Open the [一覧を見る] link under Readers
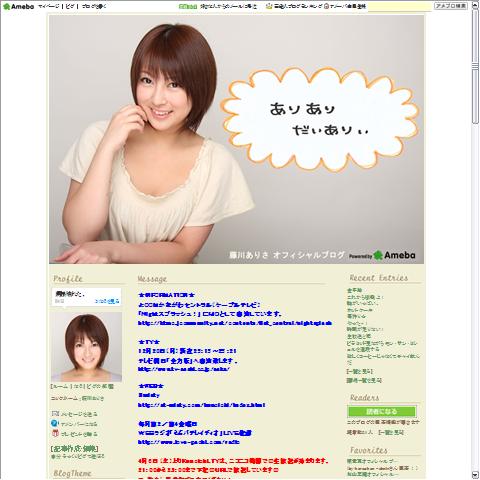Screen dimensions: 480x480 391,432
